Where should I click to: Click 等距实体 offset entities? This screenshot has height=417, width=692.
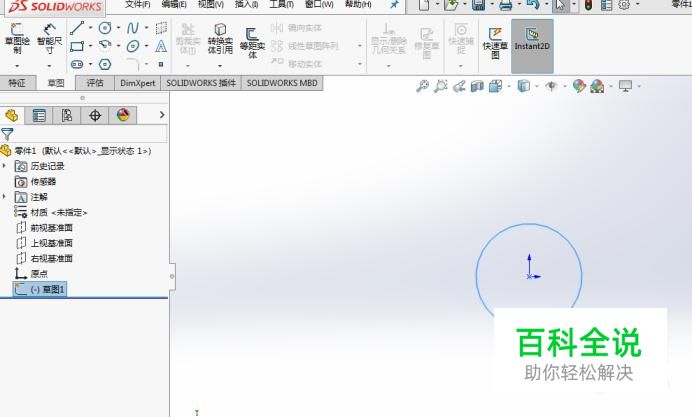[252, 43]
